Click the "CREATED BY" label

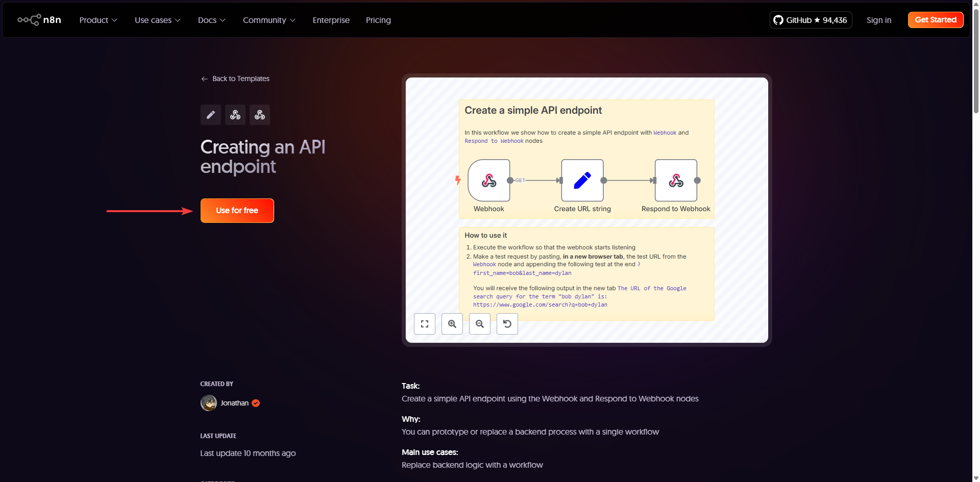tap(216, 384)
